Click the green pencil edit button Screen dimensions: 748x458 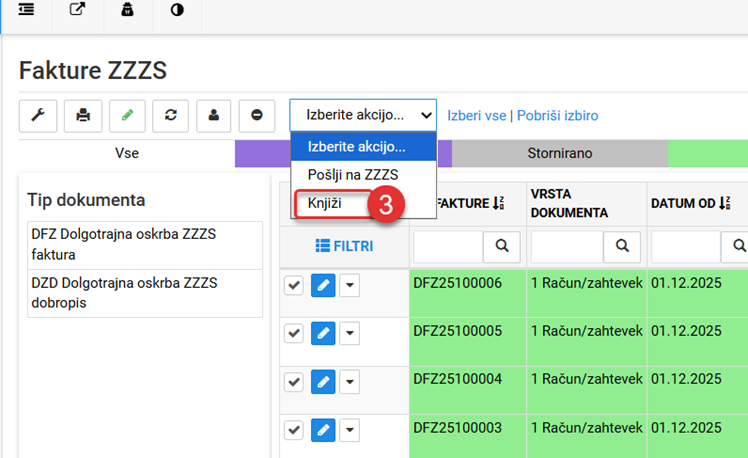tap(127, 116)
